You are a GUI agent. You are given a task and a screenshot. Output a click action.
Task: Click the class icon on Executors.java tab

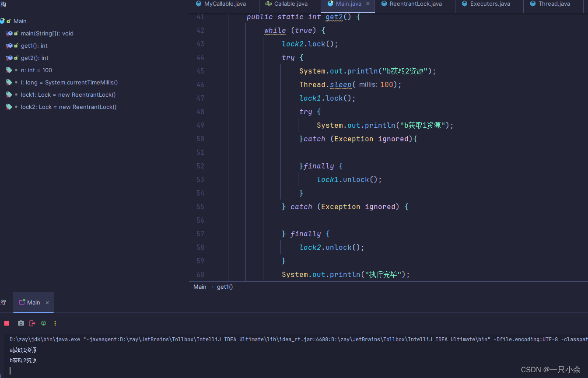point(465,3)
